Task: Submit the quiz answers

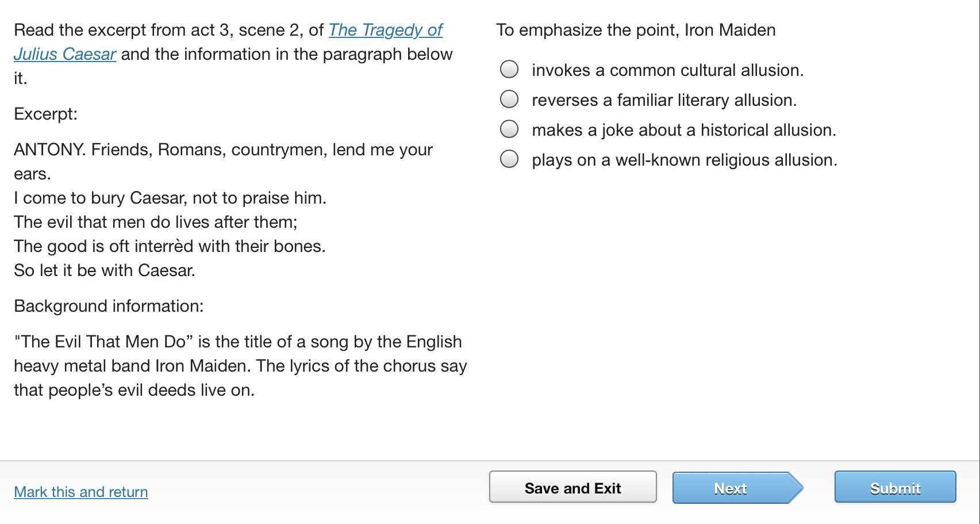Action: (895, 488)
